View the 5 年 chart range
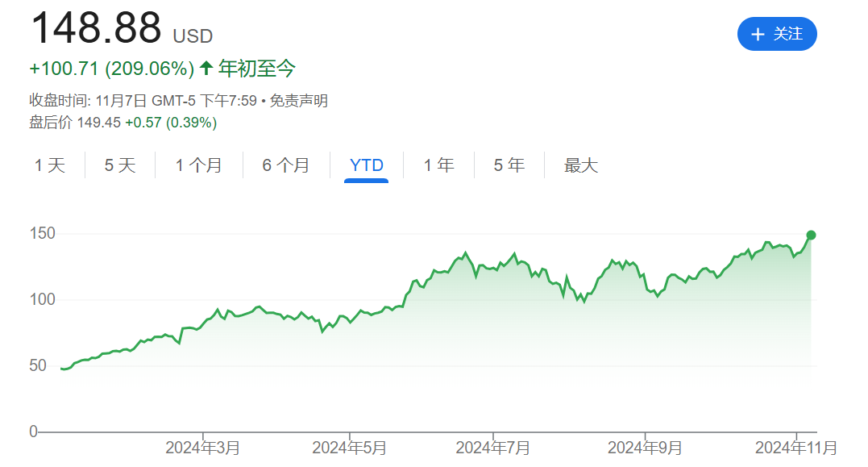The width and height of the screenshot is (868, 467). point(509,165)
